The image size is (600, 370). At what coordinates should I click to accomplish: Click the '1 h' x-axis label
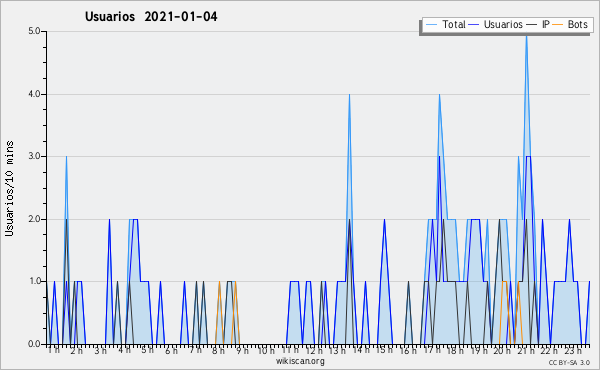(54, 350)
